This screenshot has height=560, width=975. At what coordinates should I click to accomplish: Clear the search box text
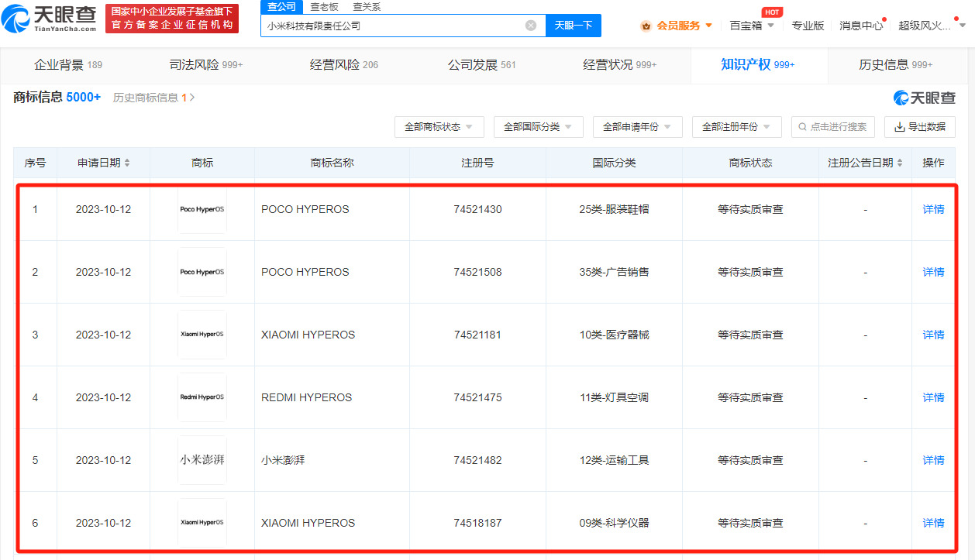(x=531, y=26)
